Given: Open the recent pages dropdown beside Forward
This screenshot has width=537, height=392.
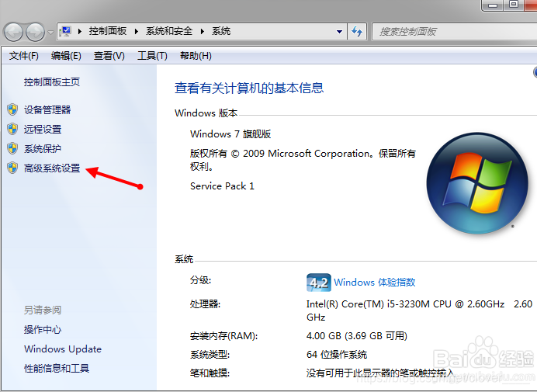Looking at the screenshot, I should click(x=50, y=32).
